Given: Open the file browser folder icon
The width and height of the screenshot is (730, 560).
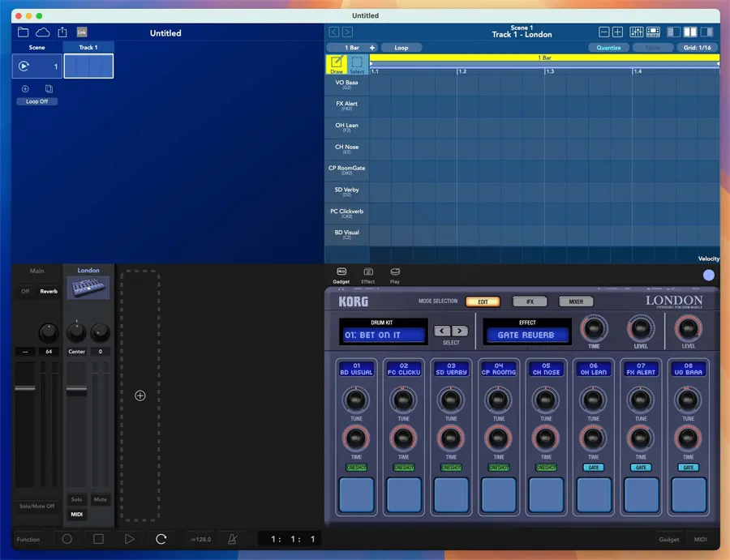Looking at the screenshot, I should (x=23, y=32).
